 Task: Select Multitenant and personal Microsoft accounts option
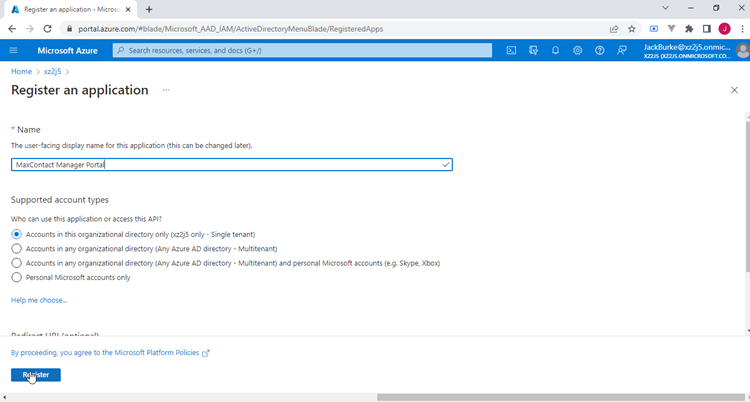tap(16, 263)
